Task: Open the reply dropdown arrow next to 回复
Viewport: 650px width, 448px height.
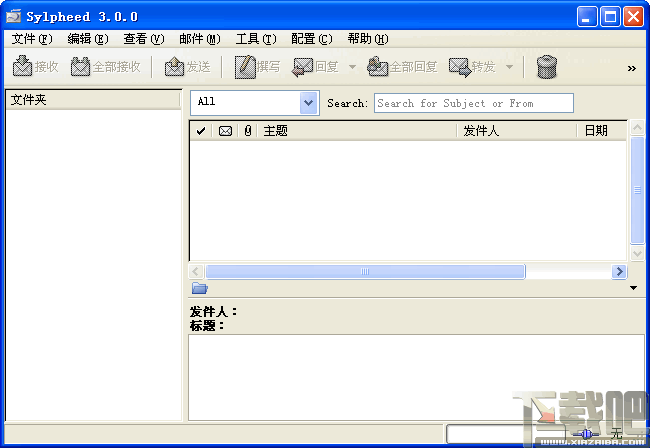Action: [352, 67]
